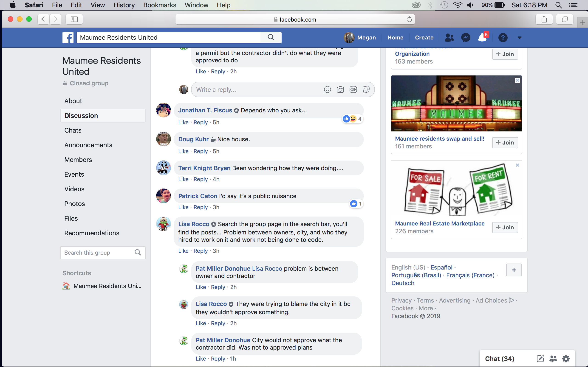The height and width of the screenshot is (367, 588).
Task: Expand the language list with the plus button
Action: coord(514,270)
